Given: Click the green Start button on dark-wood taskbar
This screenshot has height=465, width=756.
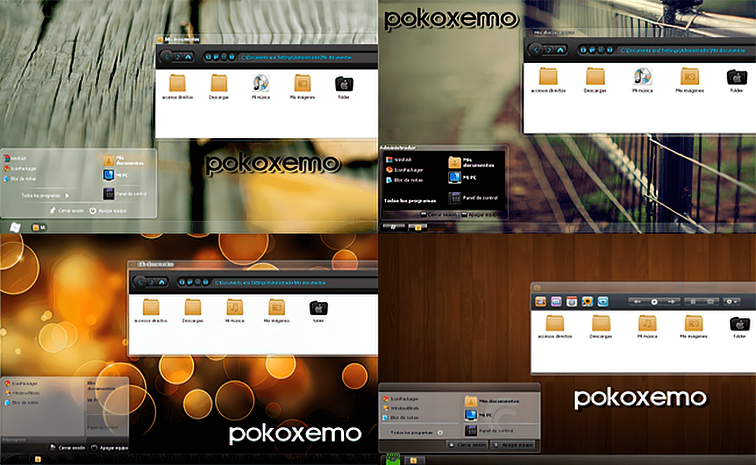Looking at the screenshot, I should pyautogui.click(x=392, y=459).
